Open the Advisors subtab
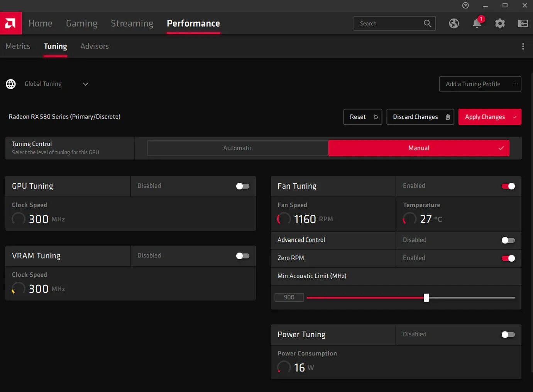The height and width of the screenshot is (392, 533). (95, 46)
